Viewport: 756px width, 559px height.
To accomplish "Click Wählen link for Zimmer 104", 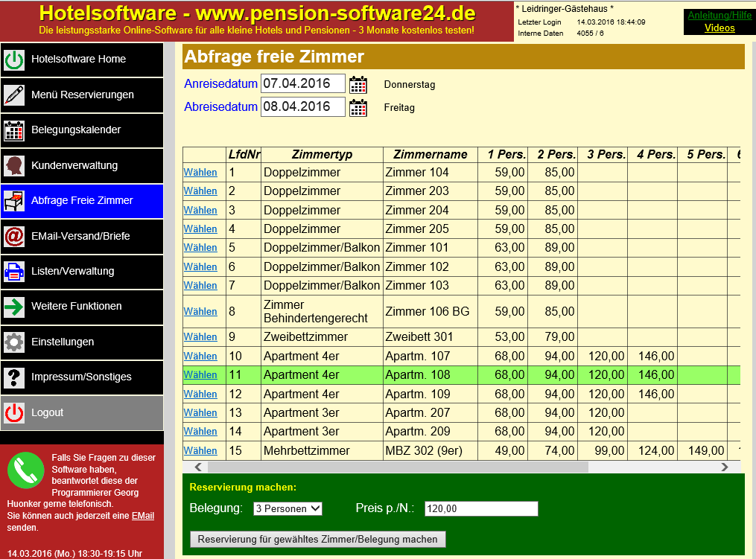I will coord(200,173).
